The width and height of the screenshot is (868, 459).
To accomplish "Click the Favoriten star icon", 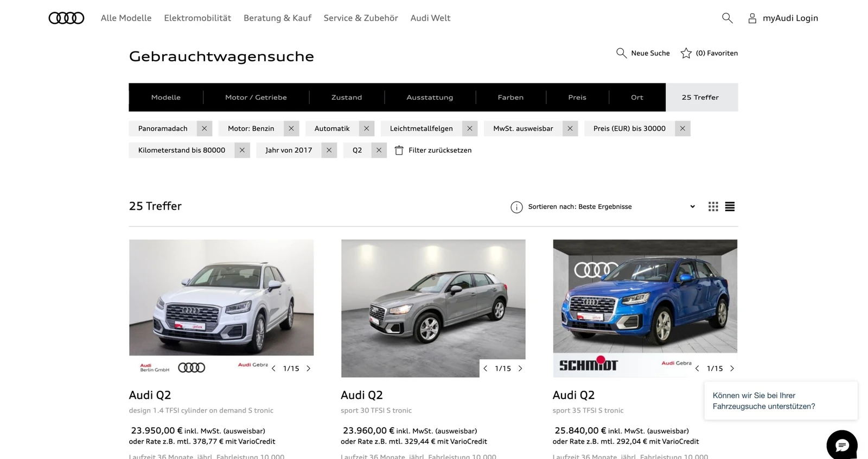I will 686,53.
